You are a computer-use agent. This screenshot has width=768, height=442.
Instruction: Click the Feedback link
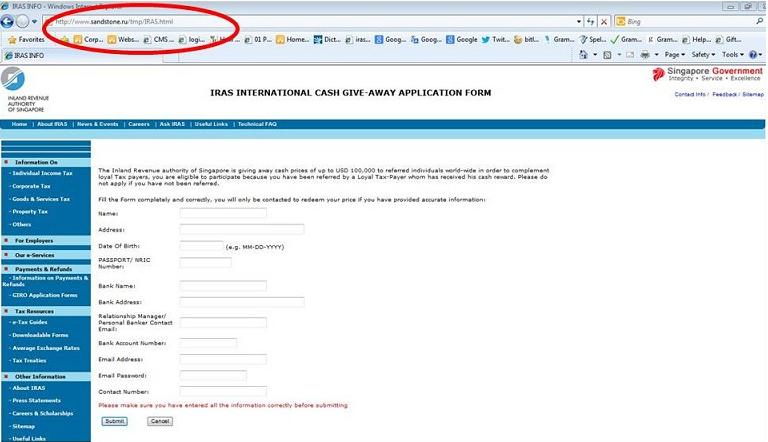pyautogui.click(x=724, y=94)
